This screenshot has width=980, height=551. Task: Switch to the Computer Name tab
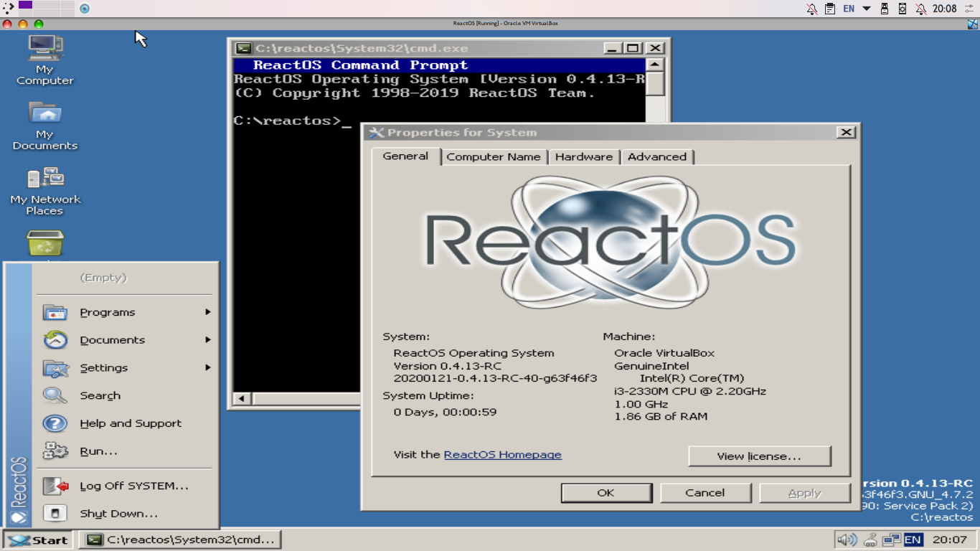click(494, 157)
